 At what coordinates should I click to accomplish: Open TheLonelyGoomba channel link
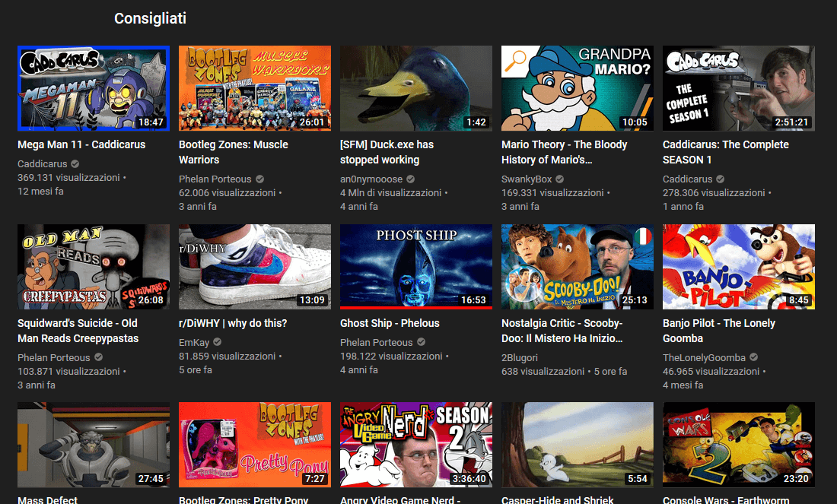(x=704, y=357)
